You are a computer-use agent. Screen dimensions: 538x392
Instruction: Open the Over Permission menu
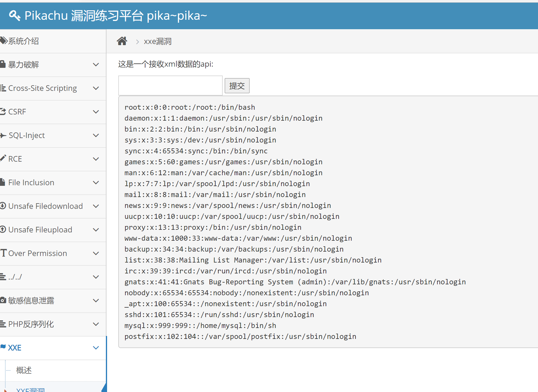pyautogui.click(x=37, y=253)
